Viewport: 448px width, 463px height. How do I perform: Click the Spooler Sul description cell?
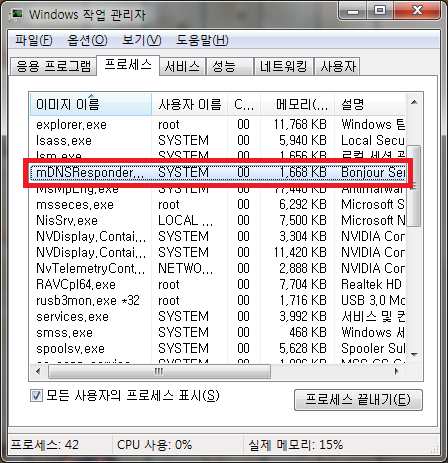(x=373, y=349)
